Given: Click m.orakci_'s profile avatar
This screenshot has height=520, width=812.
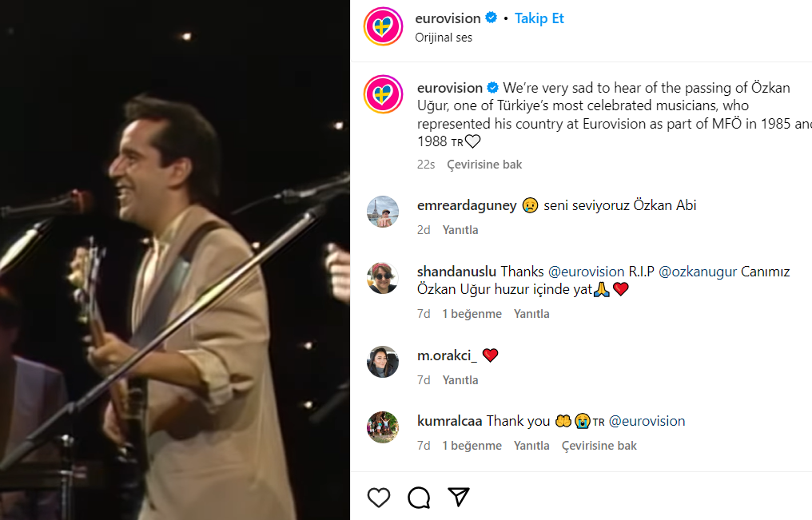Looking at the screenshot, I should [x=383, y=362].
